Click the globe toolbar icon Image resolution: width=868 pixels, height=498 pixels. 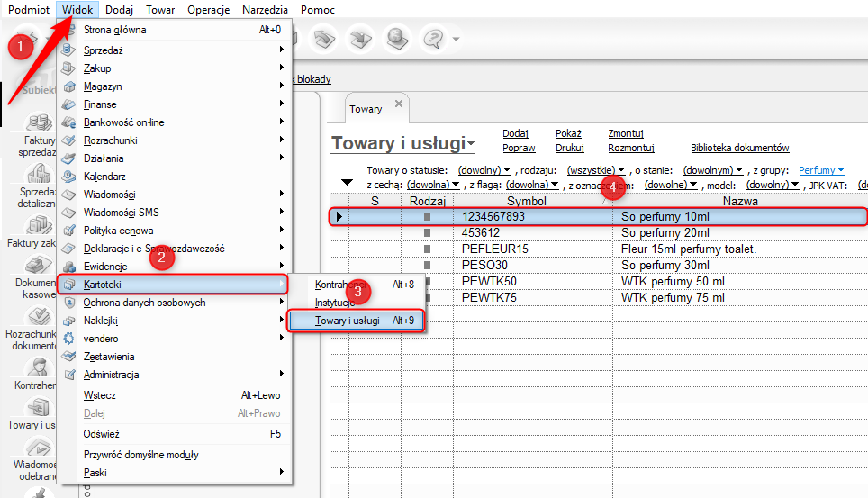point(397,39)
